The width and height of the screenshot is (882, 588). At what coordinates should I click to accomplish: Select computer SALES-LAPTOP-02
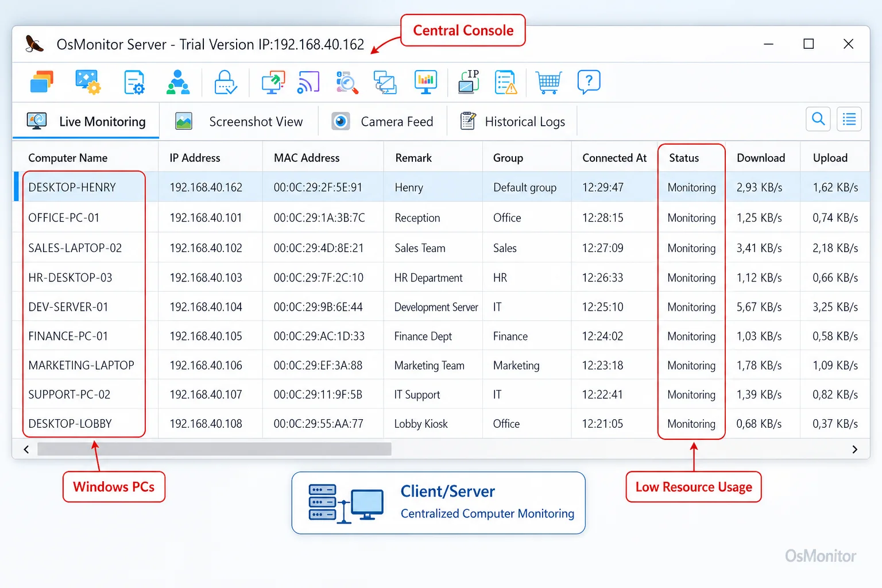click(x=75, y=248)
